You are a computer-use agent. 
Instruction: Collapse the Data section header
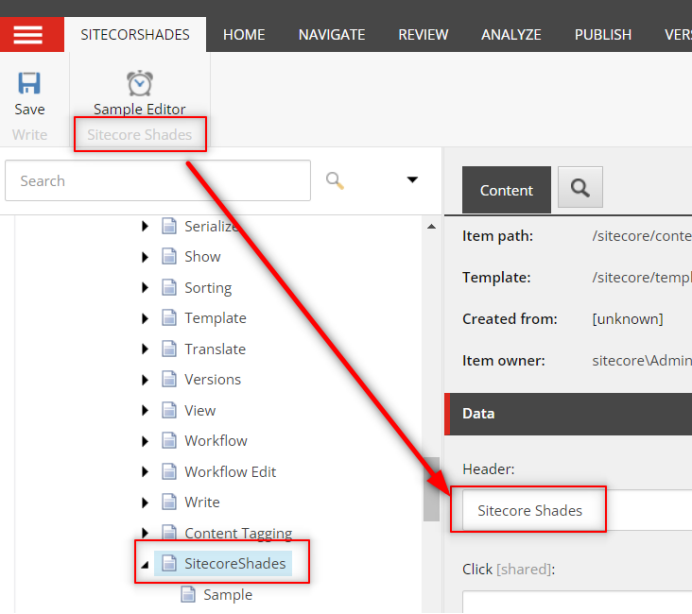tap(568, 414)
